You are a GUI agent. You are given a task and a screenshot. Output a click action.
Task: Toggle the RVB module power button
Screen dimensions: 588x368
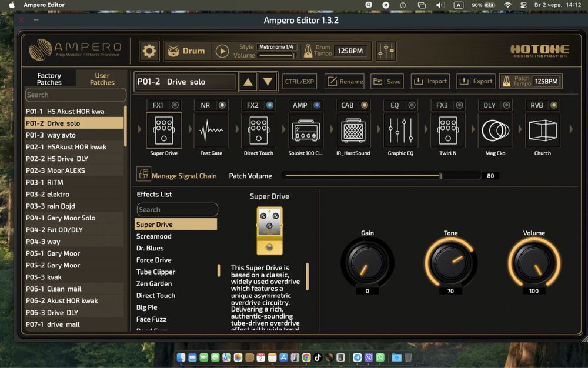click(x=554, y=105)
